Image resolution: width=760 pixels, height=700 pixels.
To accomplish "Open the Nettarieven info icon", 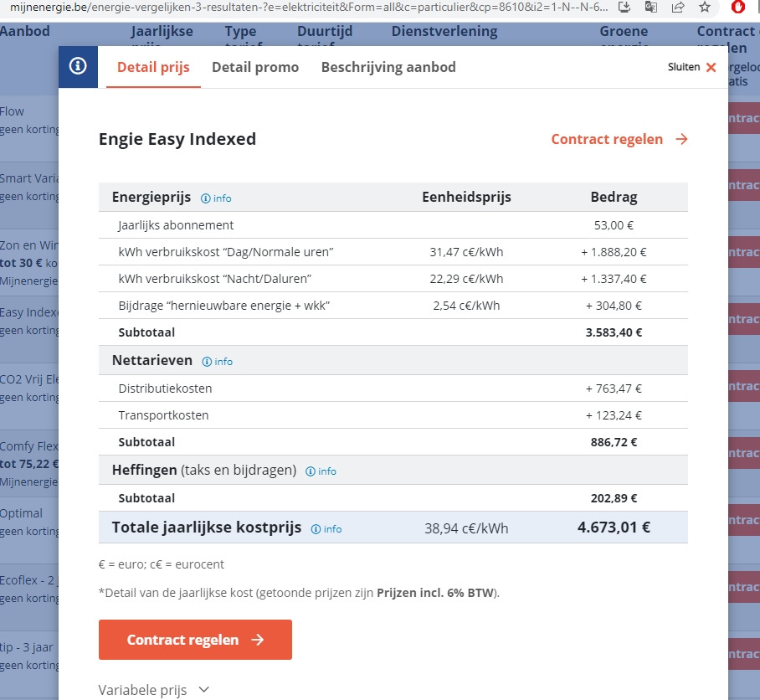I will [217, 362].
